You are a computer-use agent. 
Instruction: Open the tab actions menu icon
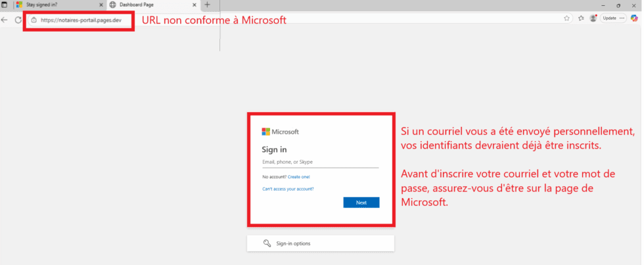click(x=5, y=5)
